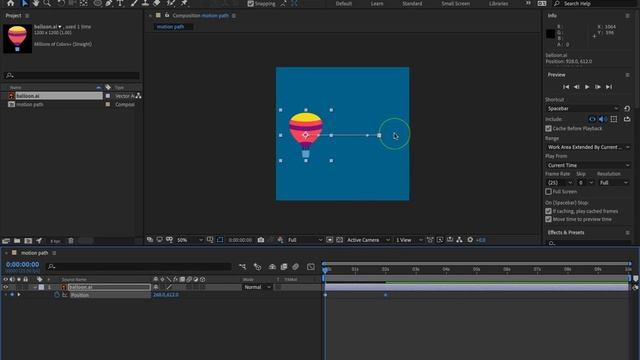The height and width of the screenshot is (360, 640).
Task: Select the Zoom magnifier tool
Action: 47,3
